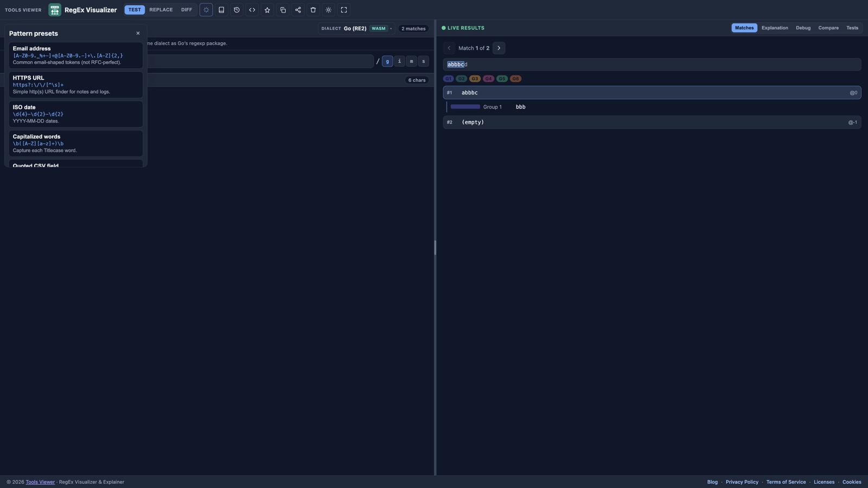The image size is (868, 488).
Task: Click the star favorites icon
Action: point(267,10)
